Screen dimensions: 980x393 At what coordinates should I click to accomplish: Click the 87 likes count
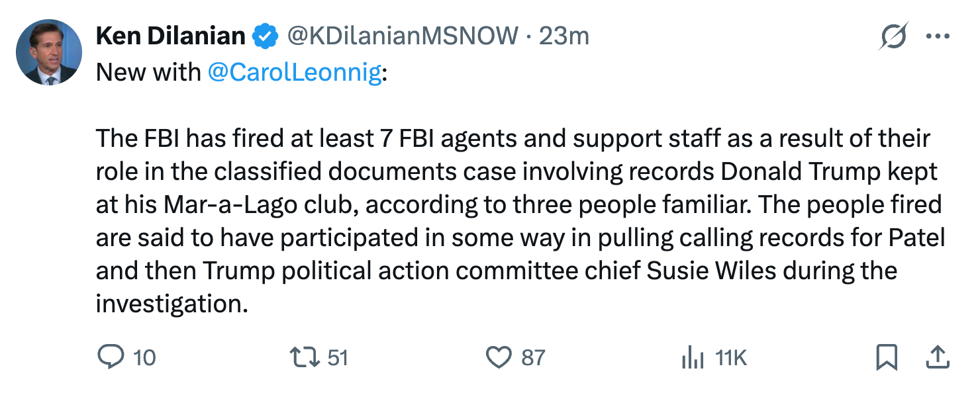[x=533, y=358]
